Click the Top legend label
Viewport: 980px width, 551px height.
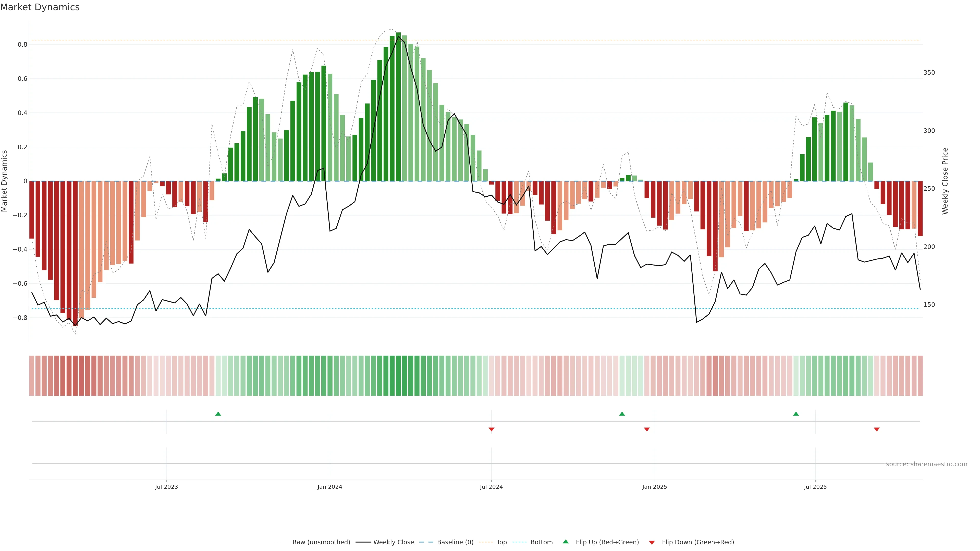pyautogui.click(x=501, y=542)
